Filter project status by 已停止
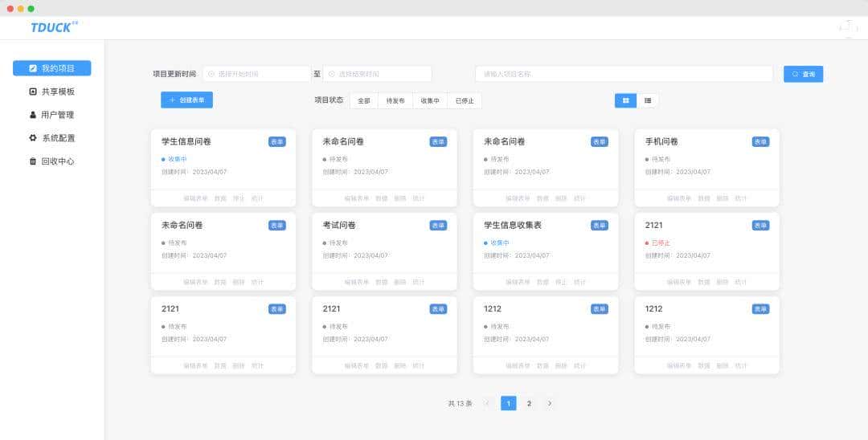The image size is (868, 440). 465,100
